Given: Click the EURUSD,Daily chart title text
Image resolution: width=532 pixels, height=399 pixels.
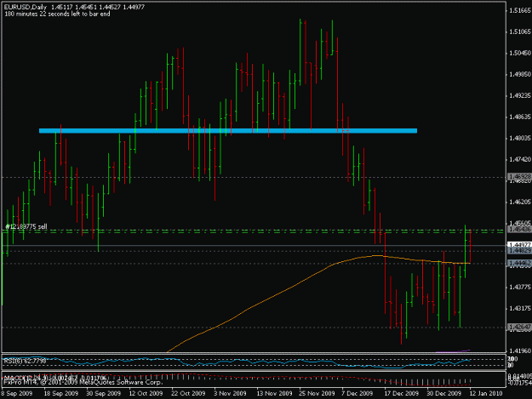Looking at the screenshot, I should (x=26, y=7).
